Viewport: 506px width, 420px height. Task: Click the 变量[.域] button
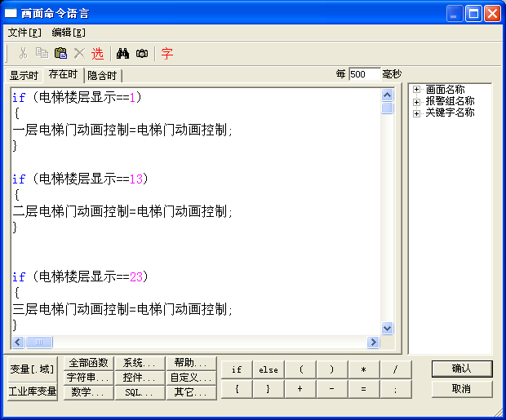pos(33,369)
